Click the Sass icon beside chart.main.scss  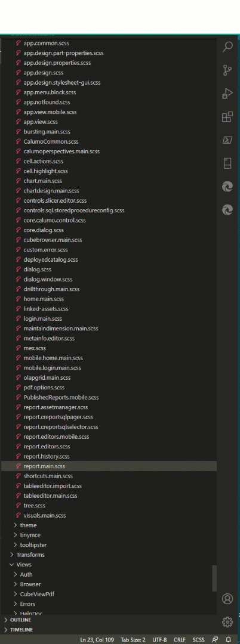pos(18,181)
